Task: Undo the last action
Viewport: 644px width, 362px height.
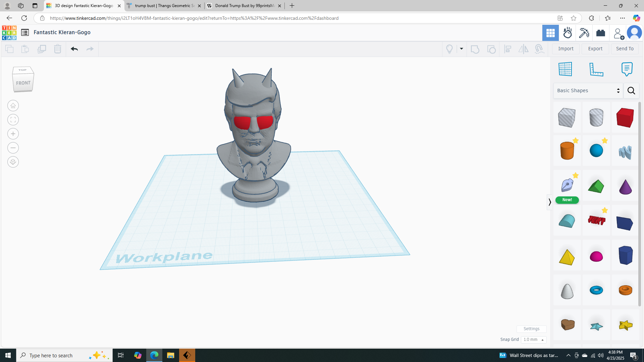Action: point(74,49)
